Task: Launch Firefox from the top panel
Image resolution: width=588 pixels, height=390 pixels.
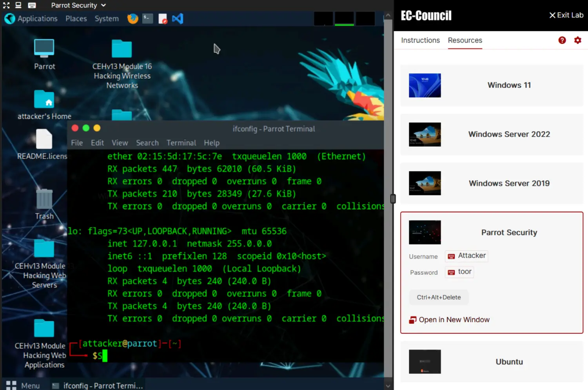Action: (133, 18)
